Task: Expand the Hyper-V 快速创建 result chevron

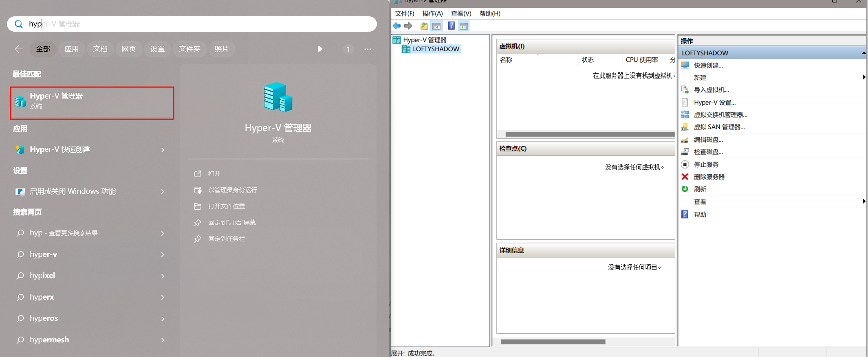Action: [163, 150]
